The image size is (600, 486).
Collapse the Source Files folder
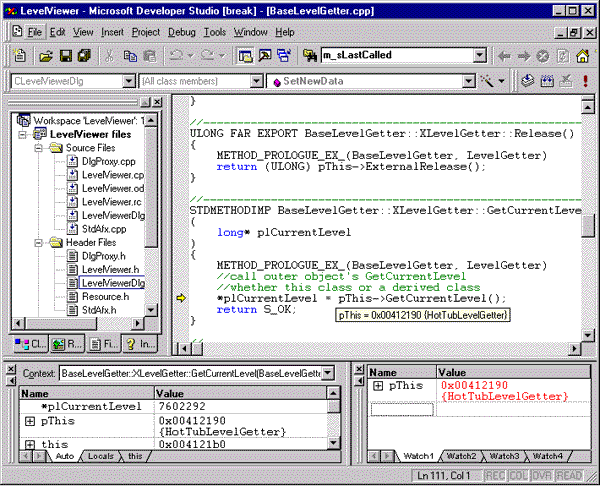[x=39, y=148]
